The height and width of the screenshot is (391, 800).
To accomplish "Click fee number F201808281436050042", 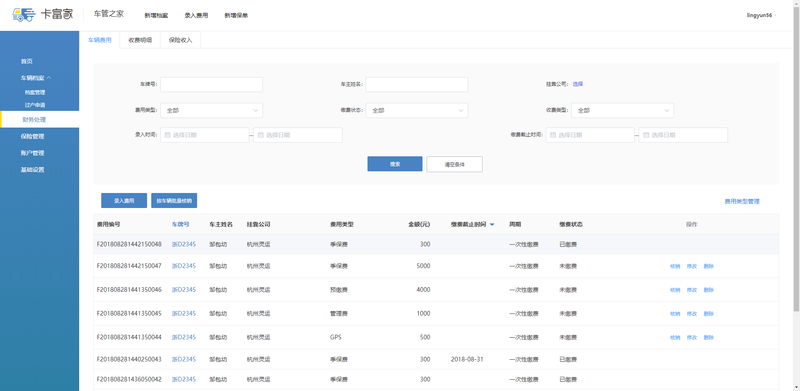I will [x=129, y=379].
